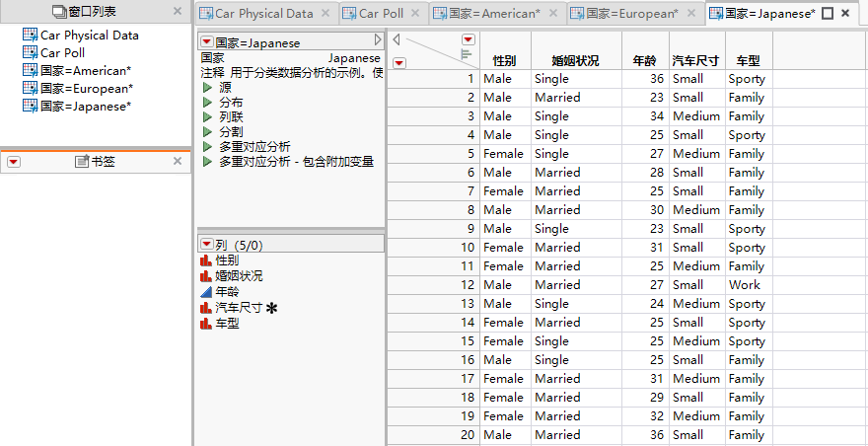Click the nominal icon next to 性别
The height and width of the screenshot is (446, 868).
point(206,260)
